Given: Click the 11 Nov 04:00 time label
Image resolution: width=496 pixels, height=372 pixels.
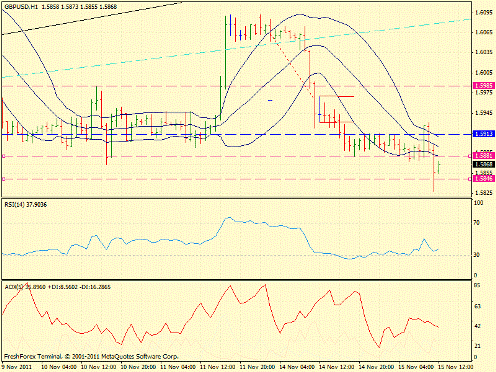Looking at the screenshot, I should tap(178, 367).
